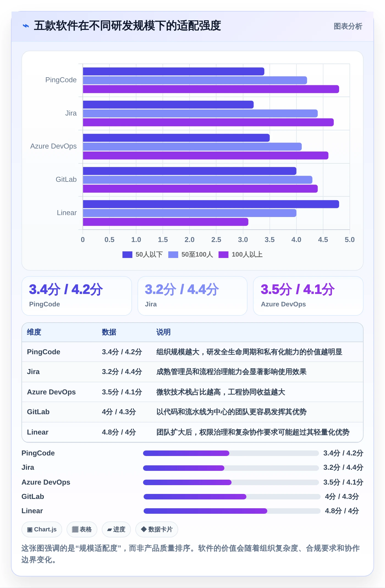This screenshot has width=385, height=588.
Task: Click the 数据 column header
Action: 109,332
